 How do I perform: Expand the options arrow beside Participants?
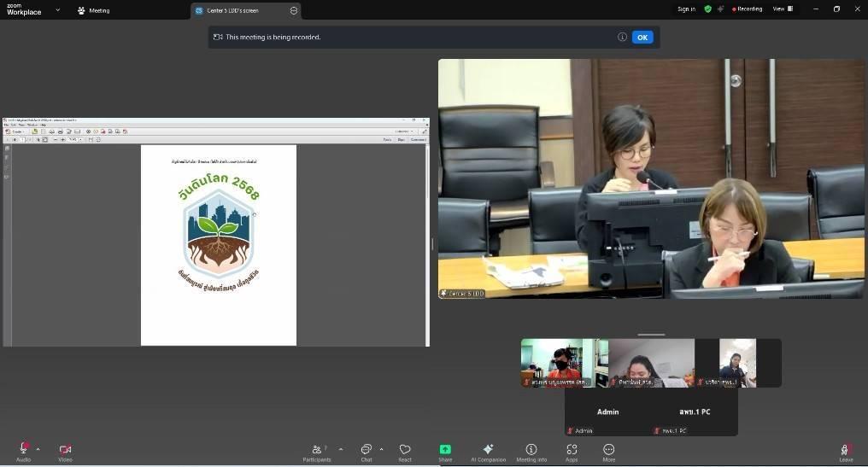click(341, 449)
